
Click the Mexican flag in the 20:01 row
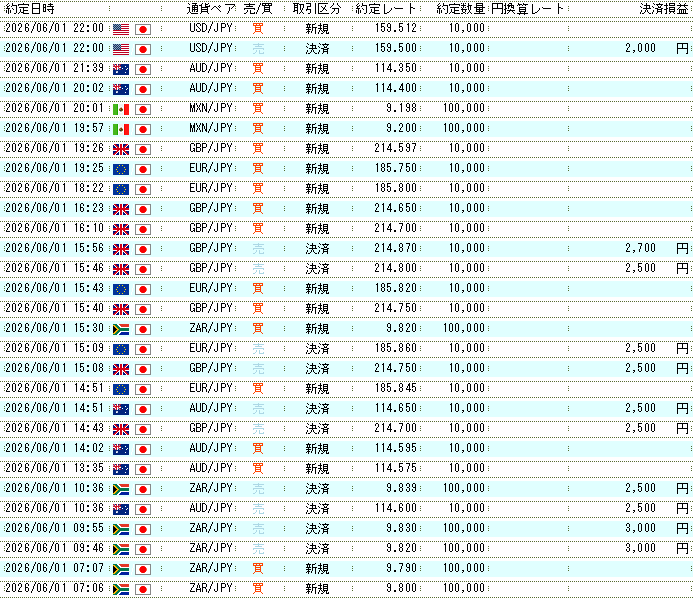(x=121, y=109)
